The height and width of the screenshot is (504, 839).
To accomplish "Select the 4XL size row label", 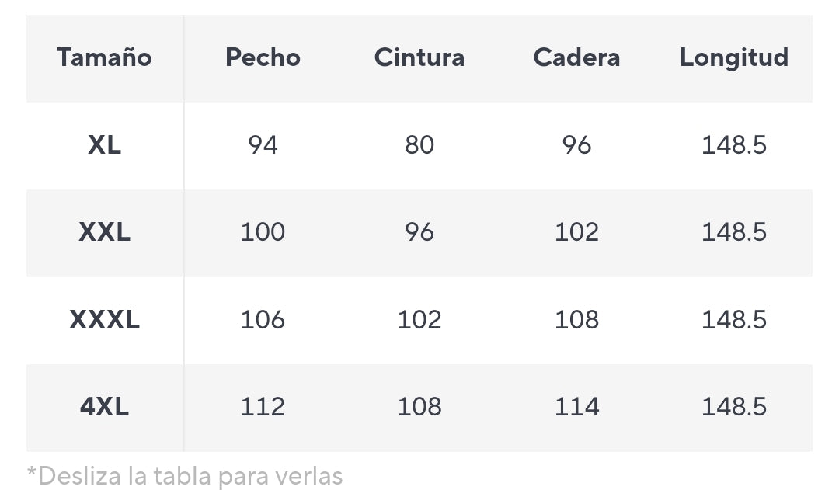I will point(104,407).
